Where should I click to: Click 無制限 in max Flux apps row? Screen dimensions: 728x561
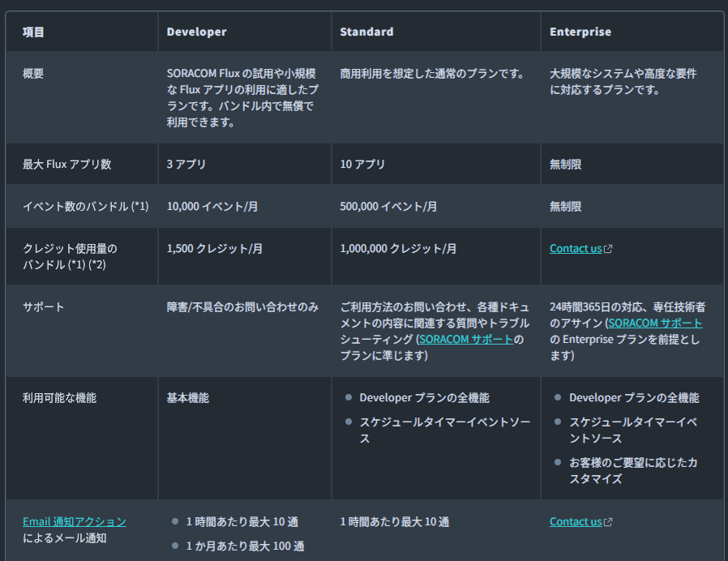[x=566, y=164]
